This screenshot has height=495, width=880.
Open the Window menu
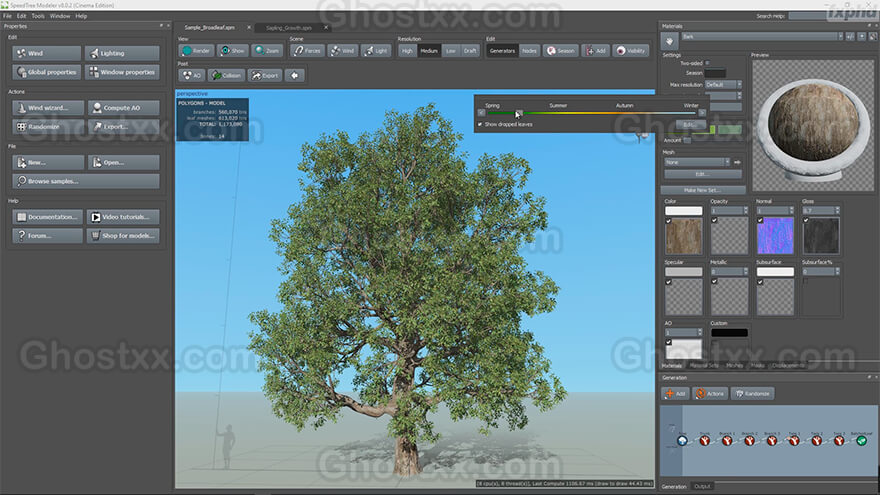60,16
